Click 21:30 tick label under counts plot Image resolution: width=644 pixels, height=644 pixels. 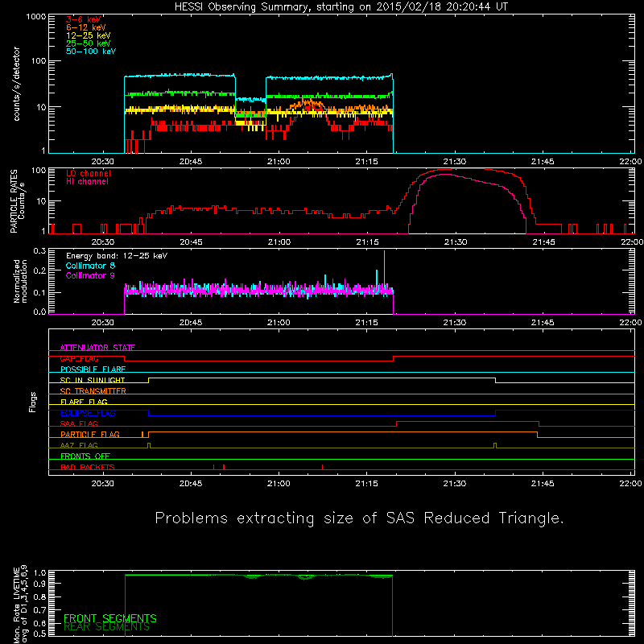455,162
